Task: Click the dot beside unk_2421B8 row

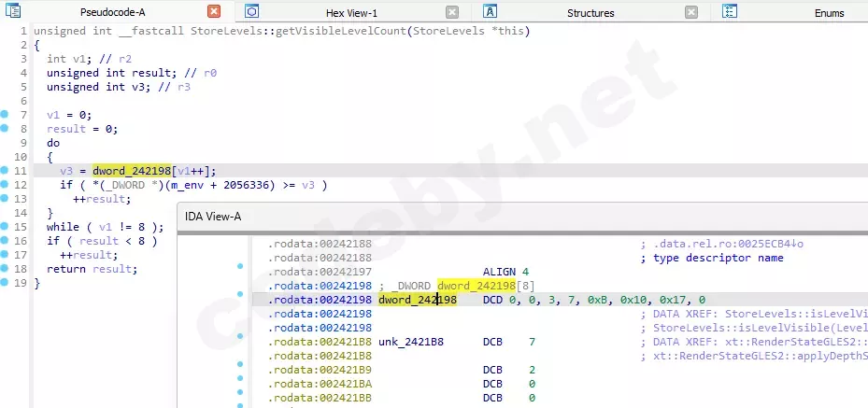Action: [x=240, y=337]
